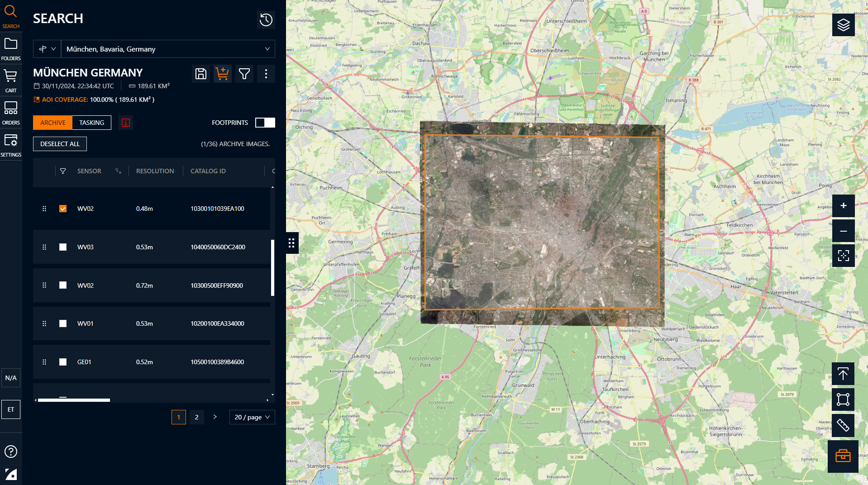Open the 20 / page dropdown
The height and width of the screenshot is (485, 868).
pos(252,417)
